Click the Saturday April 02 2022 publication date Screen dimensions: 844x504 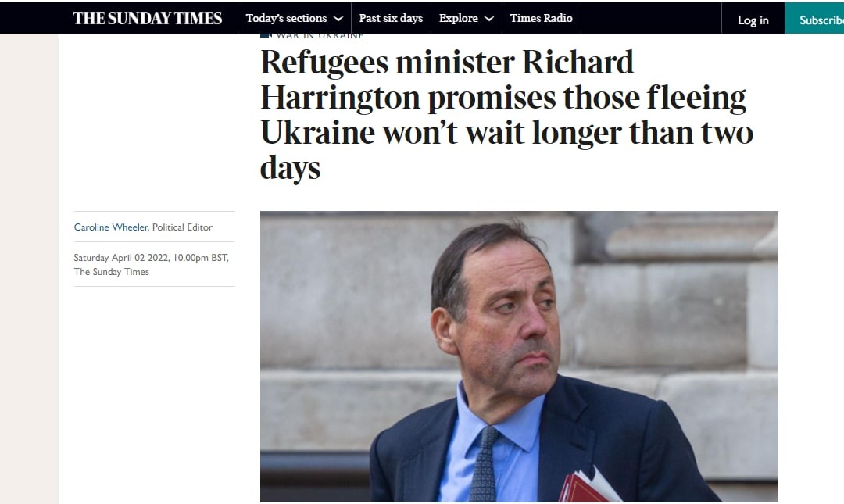click(x=122, y=258)
